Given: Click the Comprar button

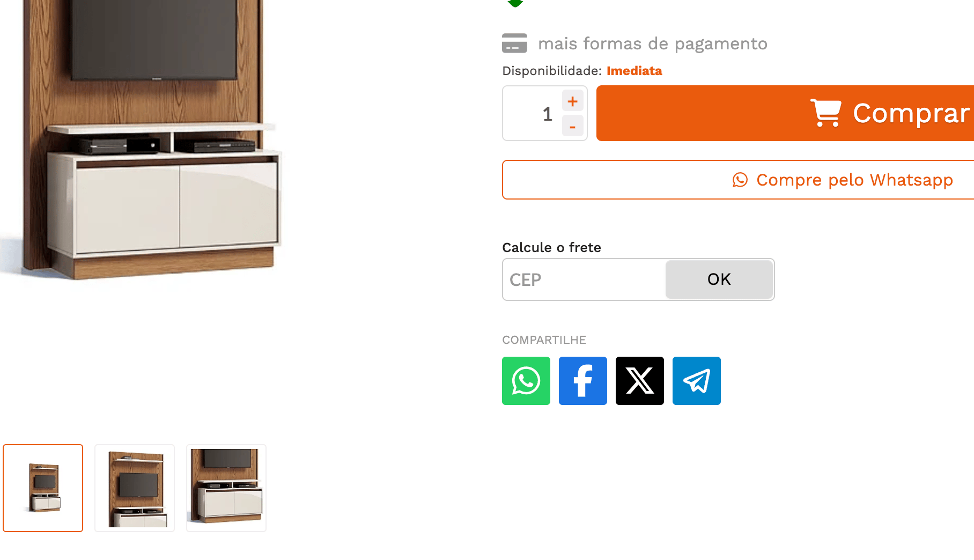Looking at the screenshot, I should [785, 113].
